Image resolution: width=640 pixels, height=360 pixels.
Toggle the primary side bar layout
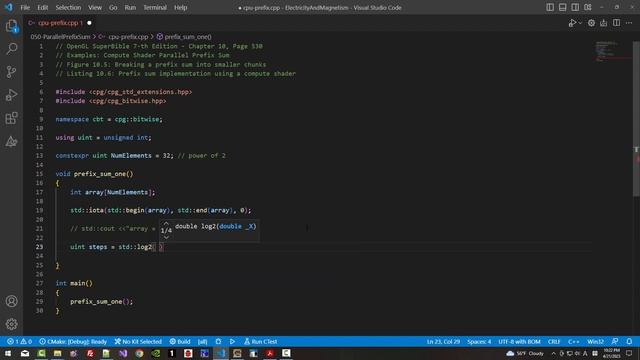tap(550, 7)
